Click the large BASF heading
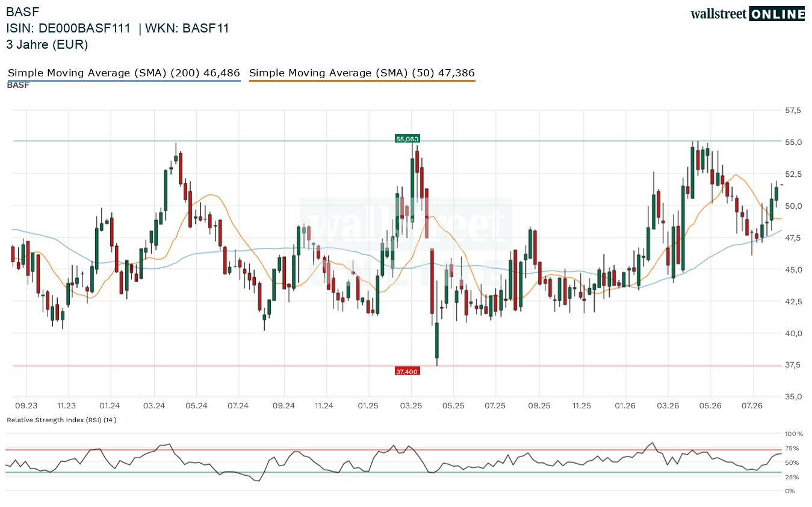Viewport: 812px width, 507px height. coord(22,12)
